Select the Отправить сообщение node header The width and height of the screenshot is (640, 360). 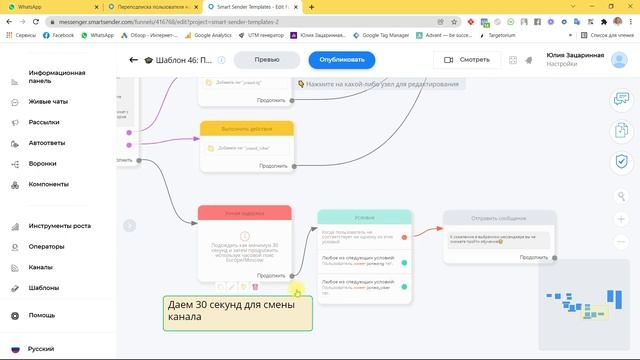click(499, 218)
